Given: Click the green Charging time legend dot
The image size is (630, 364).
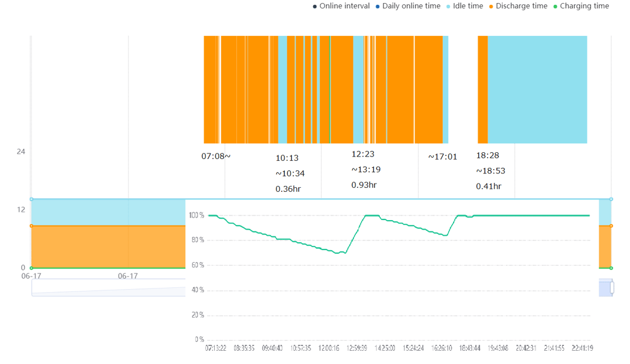Looking at the screenshot, I should coord(555,7).
